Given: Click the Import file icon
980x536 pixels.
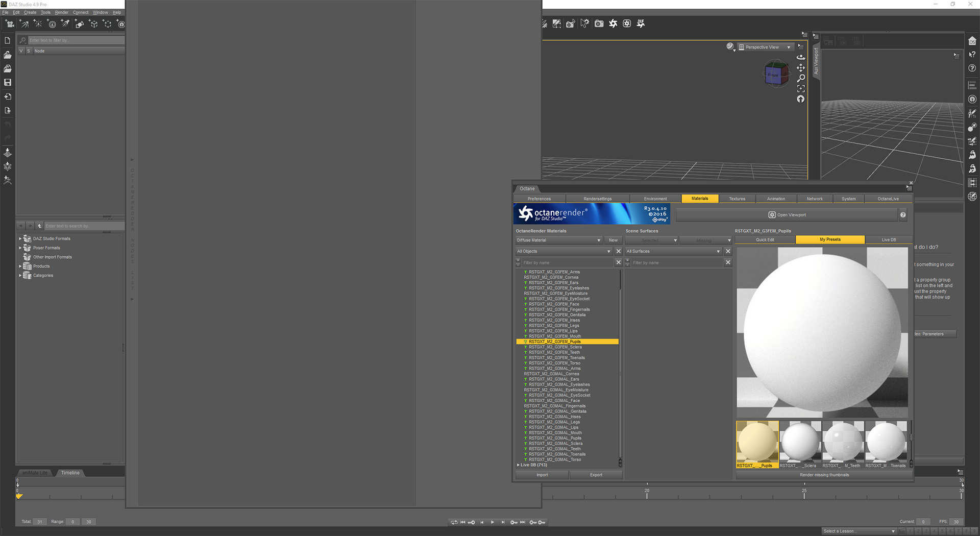Looking at the screenshot, I should (x=8, y=96).
